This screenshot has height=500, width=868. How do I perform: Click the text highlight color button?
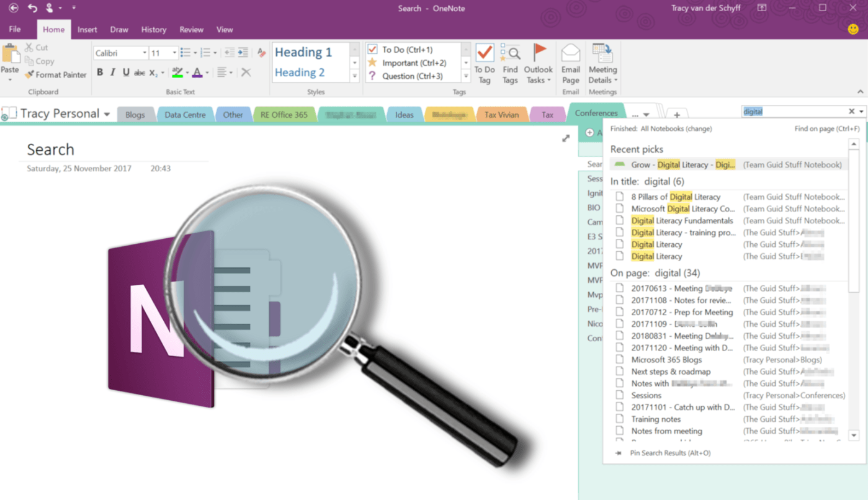177,73
